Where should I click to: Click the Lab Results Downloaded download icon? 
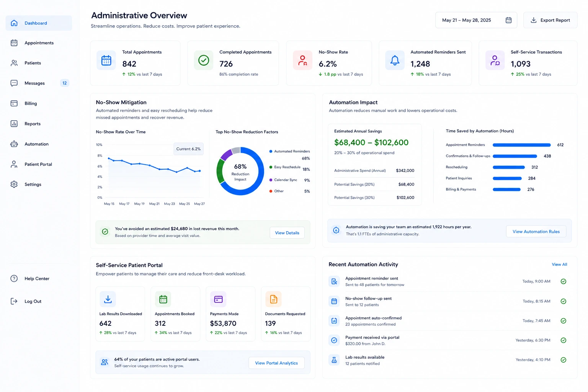tap(108, 299)
